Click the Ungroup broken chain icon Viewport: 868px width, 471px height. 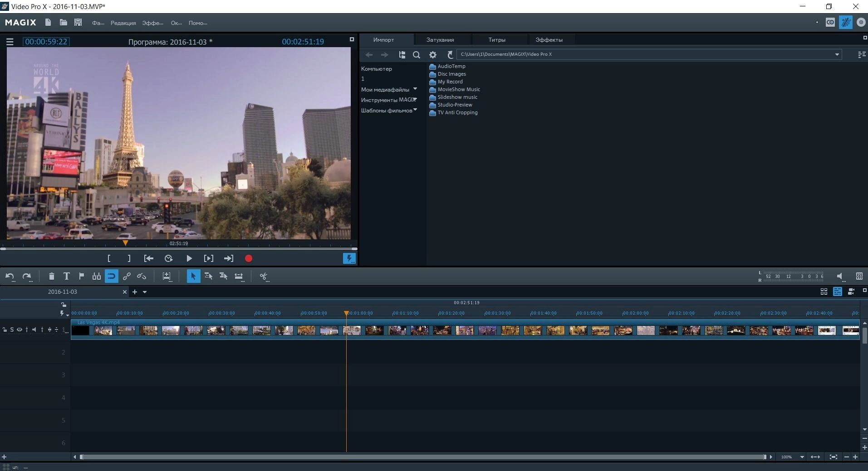click(142, 276)
